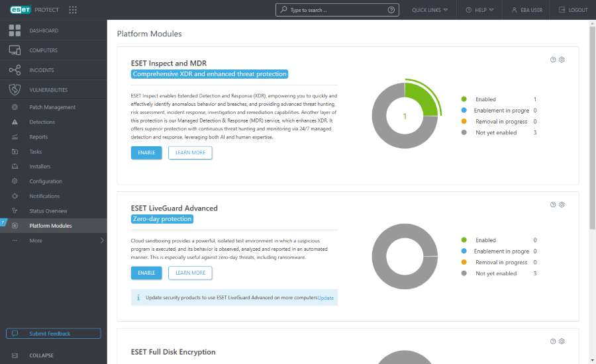Screen dimensions: 596x364
Task: Open the apps grid launcher icon
Action: (73, 10)
